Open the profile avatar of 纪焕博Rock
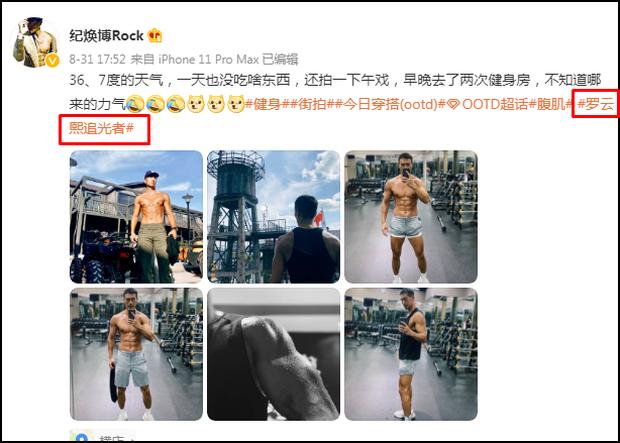The width and height of the screenshot is (620, 443). click(x=36, y=42)
